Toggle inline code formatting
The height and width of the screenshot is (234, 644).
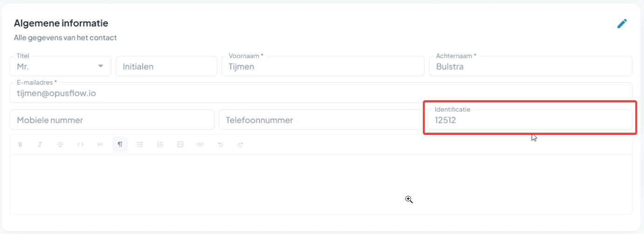click(x=80, y=145)
